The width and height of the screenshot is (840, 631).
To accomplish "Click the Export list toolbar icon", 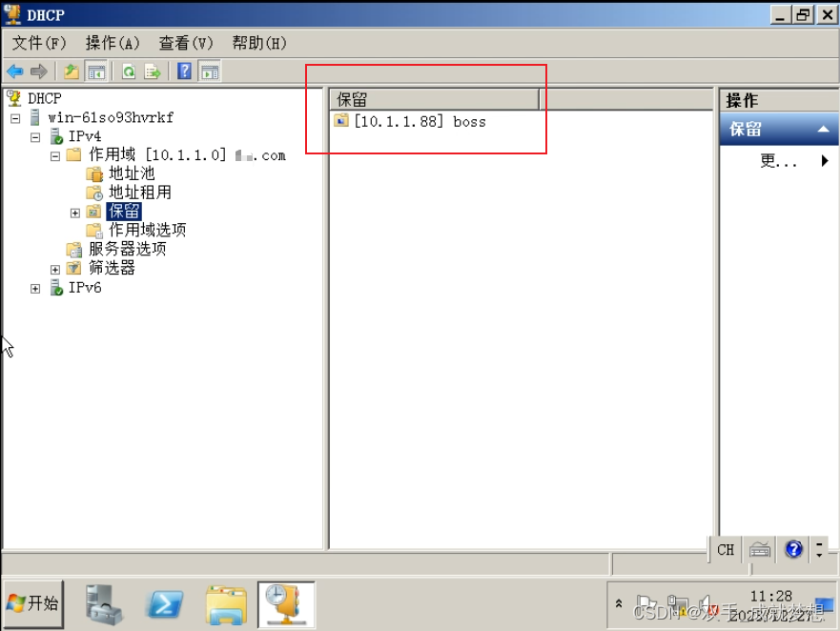I will [153, 71].
